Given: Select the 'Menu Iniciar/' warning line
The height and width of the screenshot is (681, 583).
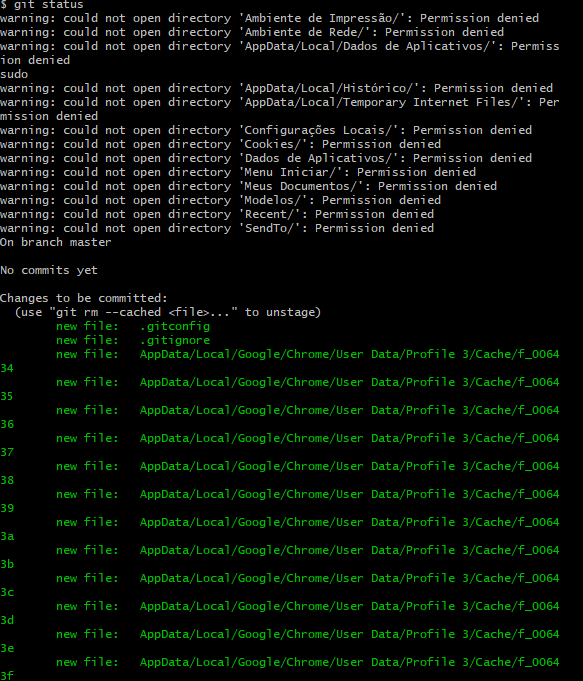Looking at the screenshot, I should click(x=238, y=172).
